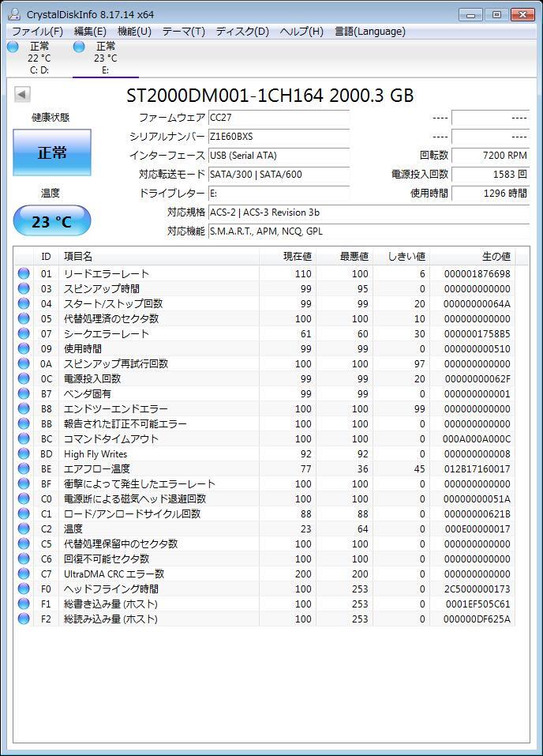Click status circle for ID BB row
Viewport: 543px width, 756px height.
(x=24, y=423)
